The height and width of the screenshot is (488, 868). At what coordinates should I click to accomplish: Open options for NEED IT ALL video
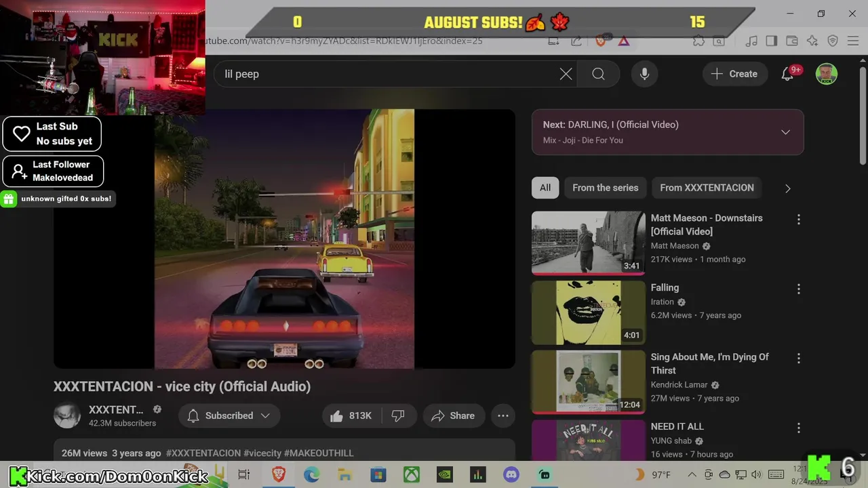coord(798,428)
